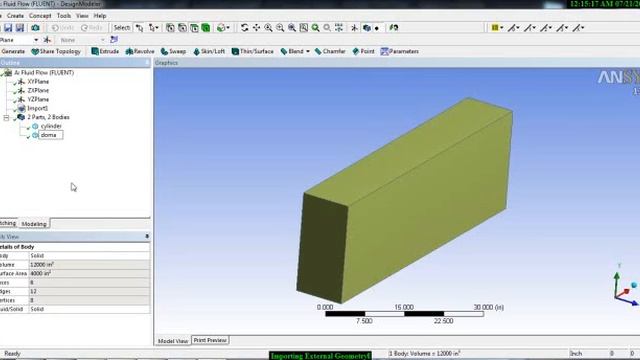Activate the Rotate view tool
Screen dimensions: 640x360
[x=244, y=28]
